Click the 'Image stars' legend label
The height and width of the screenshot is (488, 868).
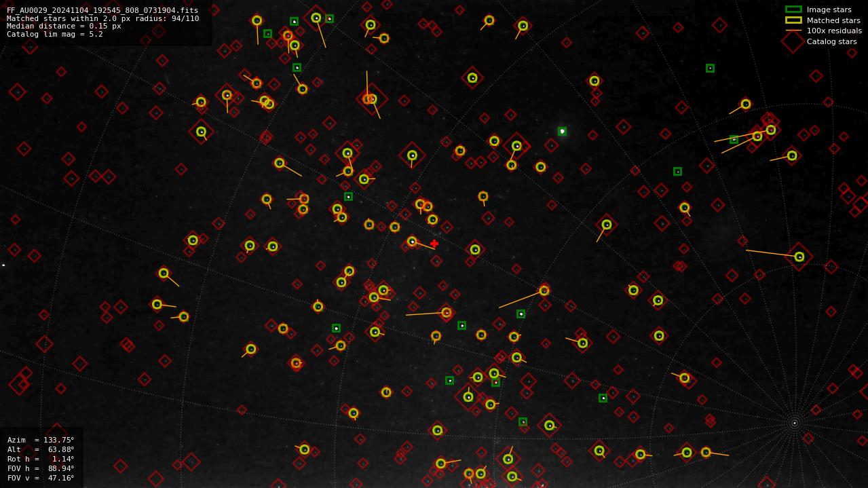829,10
